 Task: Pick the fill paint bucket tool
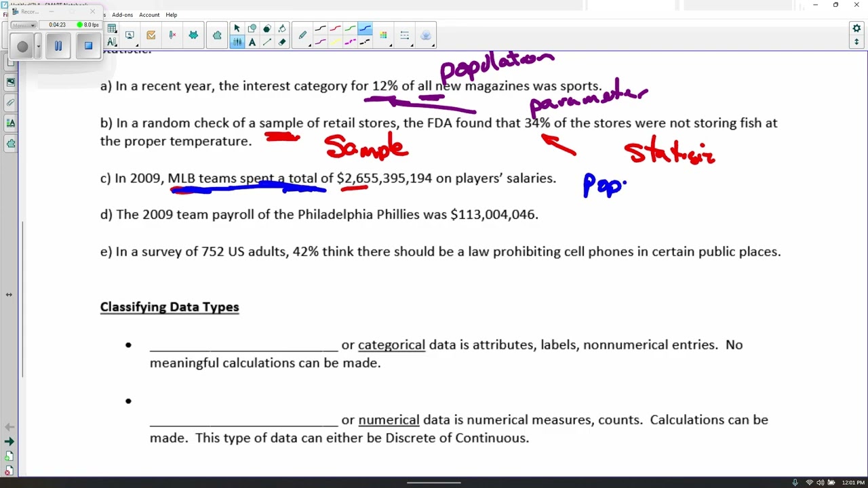pos(282,28)
